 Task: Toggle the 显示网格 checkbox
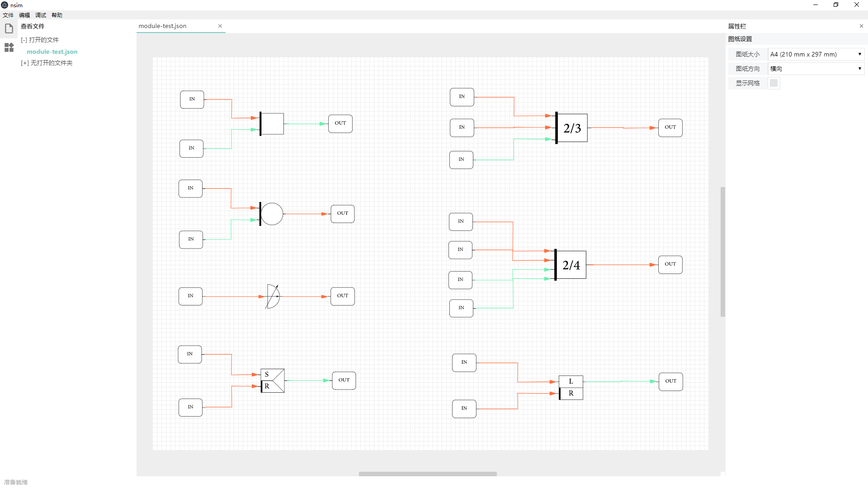[773, 83]
